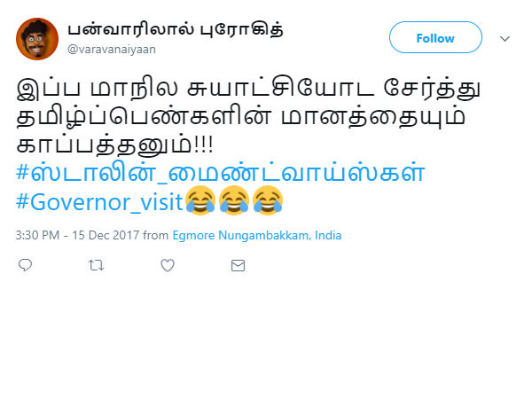Click the word from before the location
Image resolution: width=532 pixels, height=399 pixels.
point(156,235)
